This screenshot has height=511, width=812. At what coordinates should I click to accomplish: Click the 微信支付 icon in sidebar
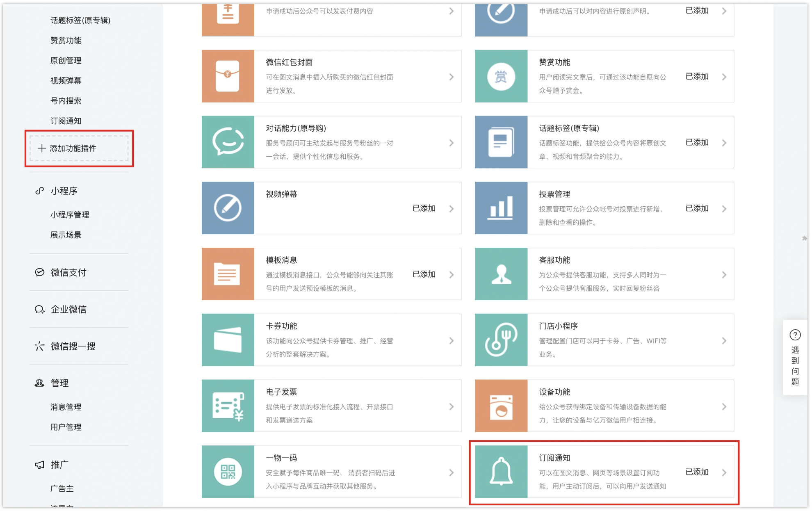[39, 272]
